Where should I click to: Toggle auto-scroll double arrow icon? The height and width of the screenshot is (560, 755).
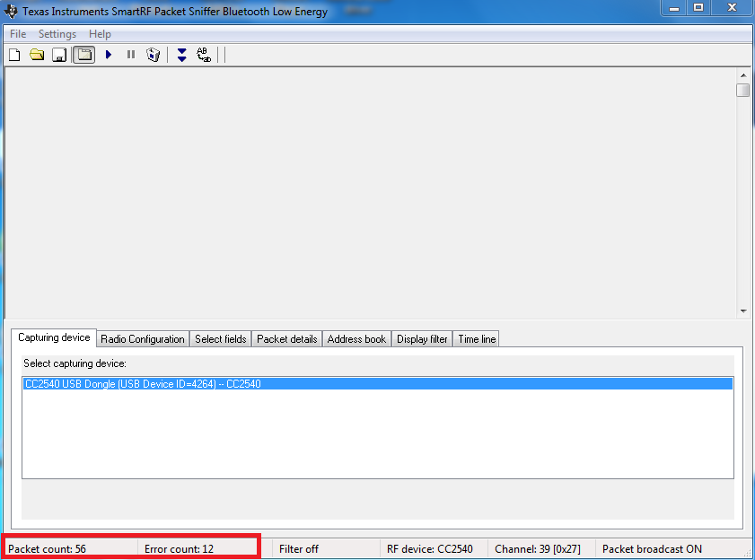click(181, 55)
